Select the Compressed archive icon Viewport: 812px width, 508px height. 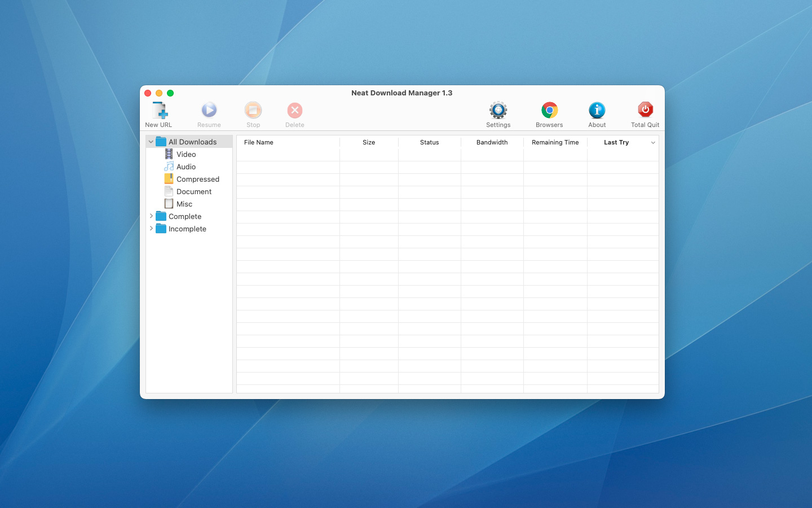click(x=169, y=179)
